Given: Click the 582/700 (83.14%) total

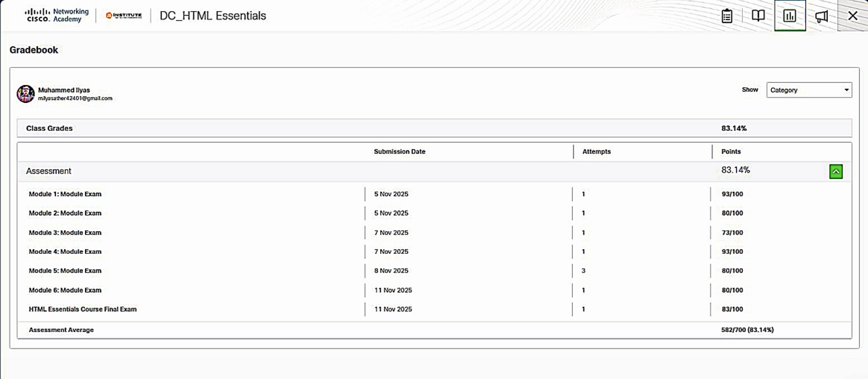Looking at the screenshot, I should pos(747,330).
